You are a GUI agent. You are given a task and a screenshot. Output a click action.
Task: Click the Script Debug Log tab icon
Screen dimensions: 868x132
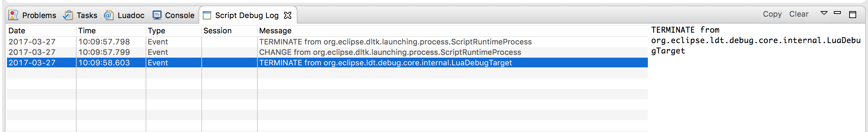point(207,15)
